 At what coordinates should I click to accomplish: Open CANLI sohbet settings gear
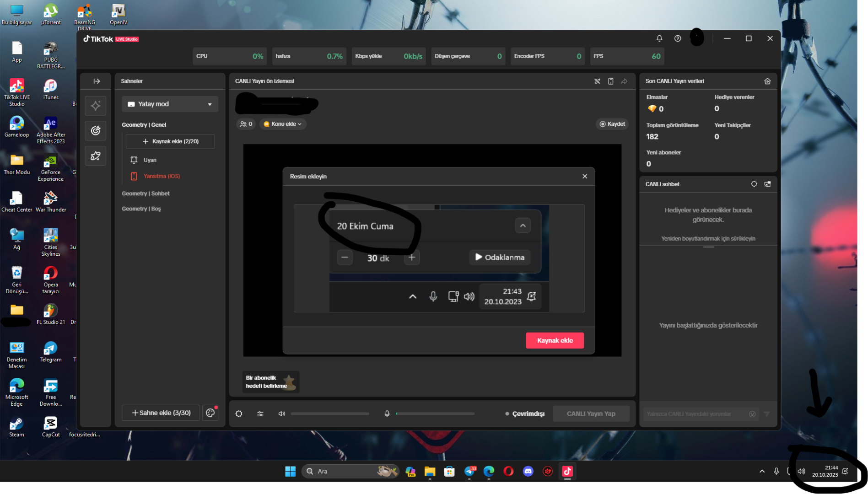click(x=754, y=184)
